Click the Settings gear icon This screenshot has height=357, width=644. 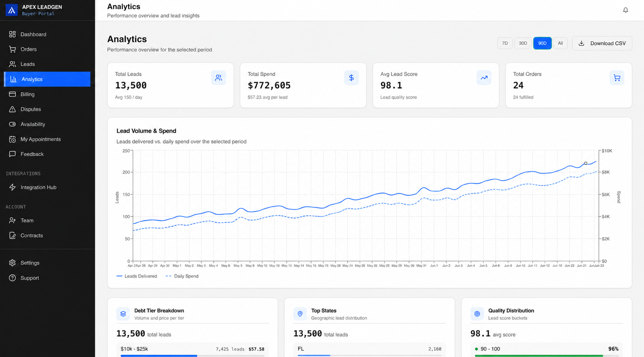12,263
